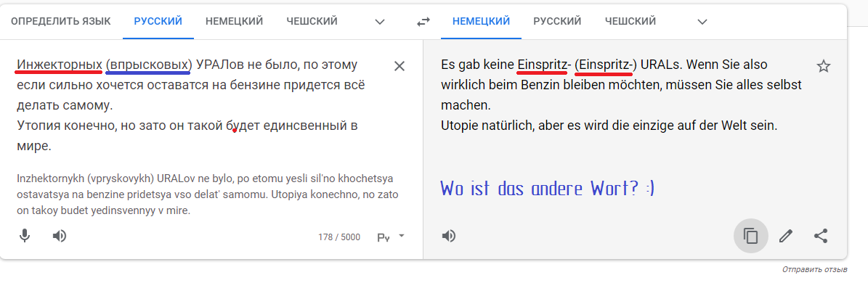Viewport: 868px width, 283px height.
Task: Clear the source text with X
Action: click(x=399, y=66)
